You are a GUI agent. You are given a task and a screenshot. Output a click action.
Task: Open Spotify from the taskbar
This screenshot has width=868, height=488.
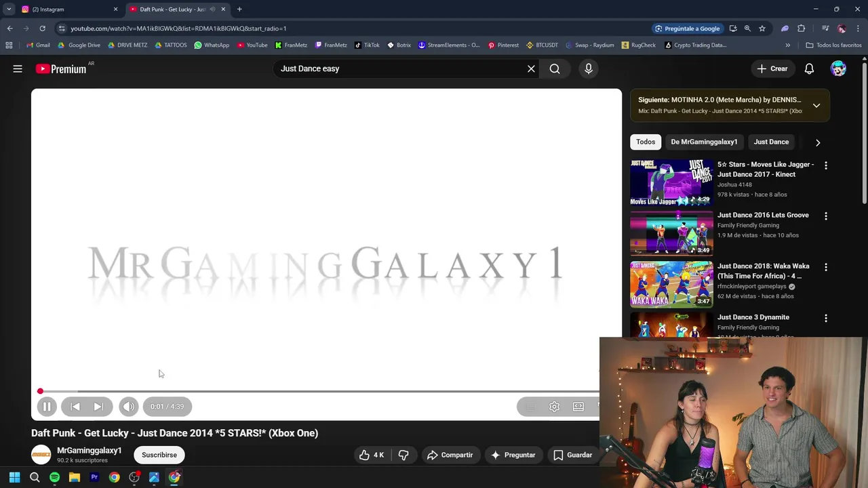click(54, 477)
